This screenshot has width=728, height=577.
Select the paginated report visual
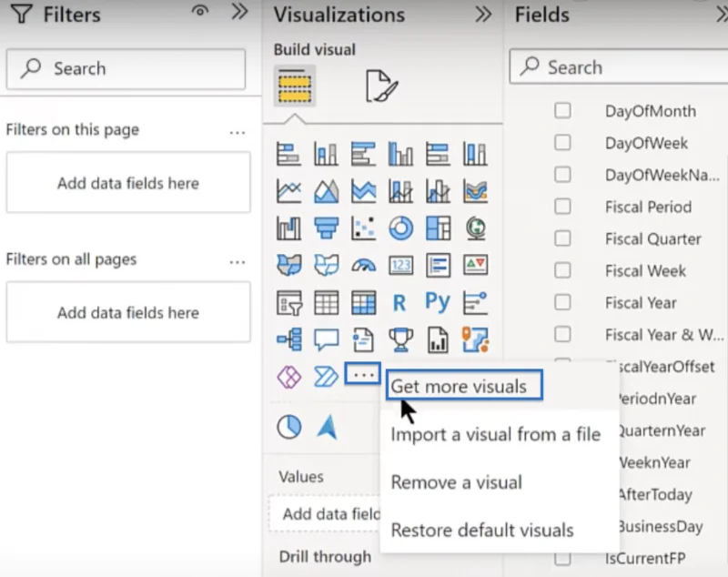[x=438, y=339]
